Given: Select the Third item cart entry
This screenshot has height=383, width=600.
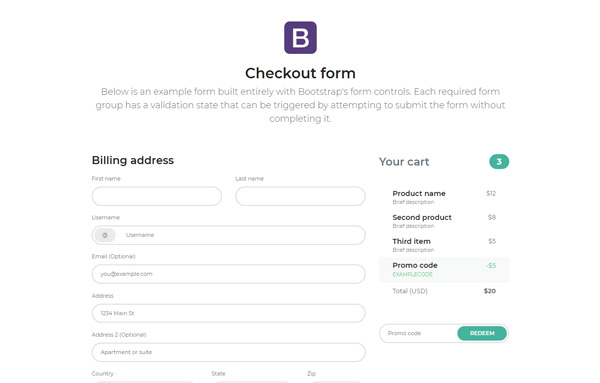Looking at the screenshot, I should click(x=444, y=245).
